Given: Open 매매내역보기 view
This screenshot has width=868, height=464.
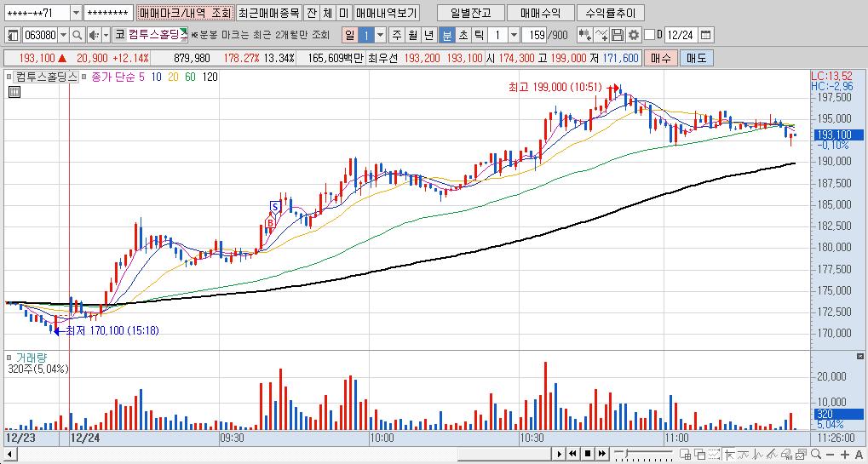Looking at the screenshot, I should (x=387, y=13).
